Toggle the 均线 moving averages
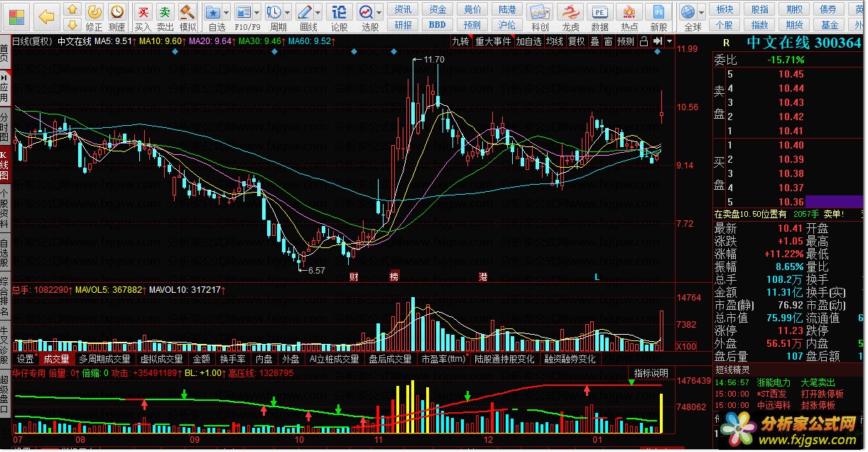This screenshot has height=452, width=868. point(554,41)
